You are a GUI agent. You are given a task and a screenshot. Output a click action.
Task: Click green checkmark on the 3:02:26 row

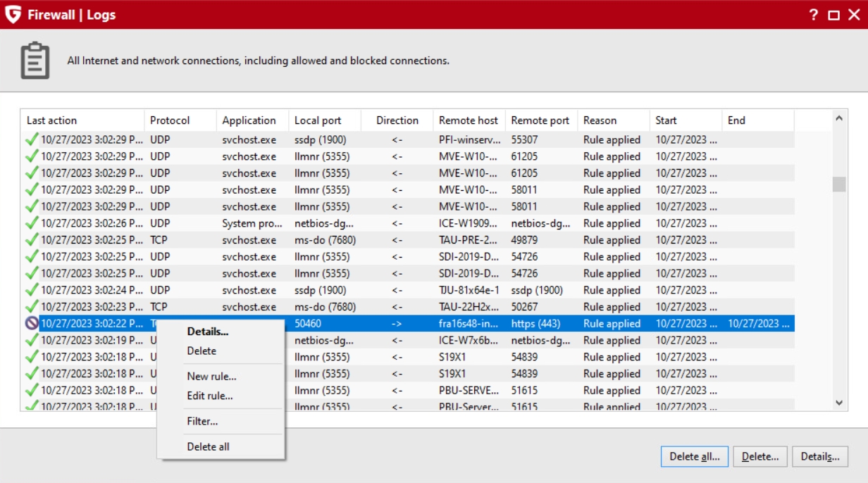[x=32, y=222]
